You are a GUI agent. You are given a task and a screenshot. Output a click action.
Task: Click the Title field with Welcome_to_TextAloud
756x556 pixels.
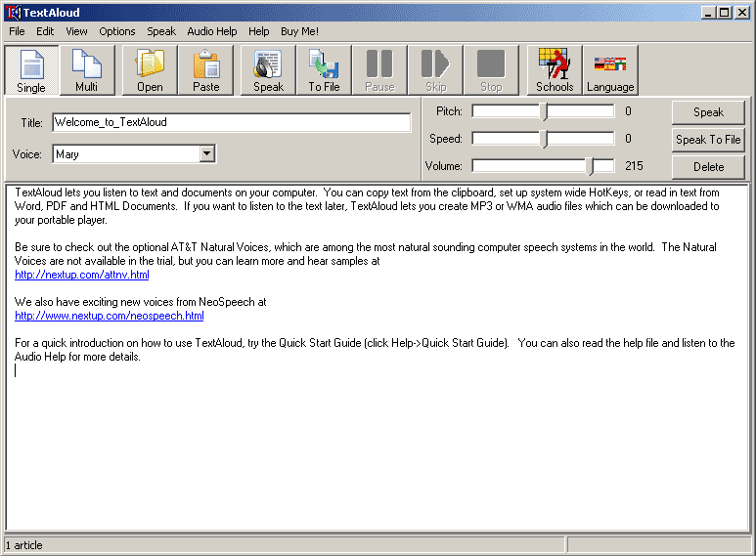click(x=232, y=122)
